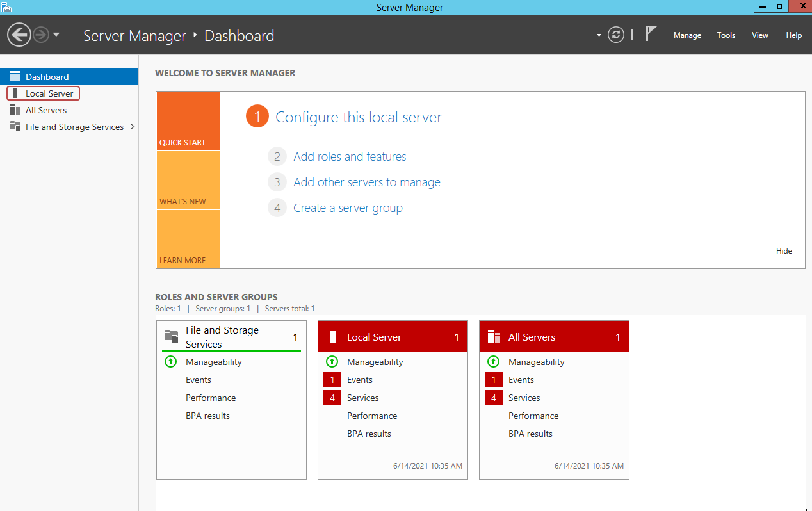Click the File and Storage Services sidebar icon
The height and width of the screenshot is (511, 812).
point(15,127)
